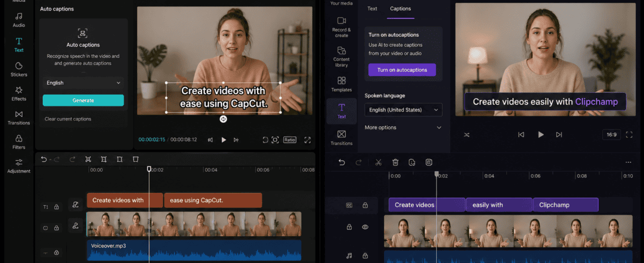Screen dimensions: 644x263
Task: Expand More options in Clipchamp captions
Action: tap(403, 127)
